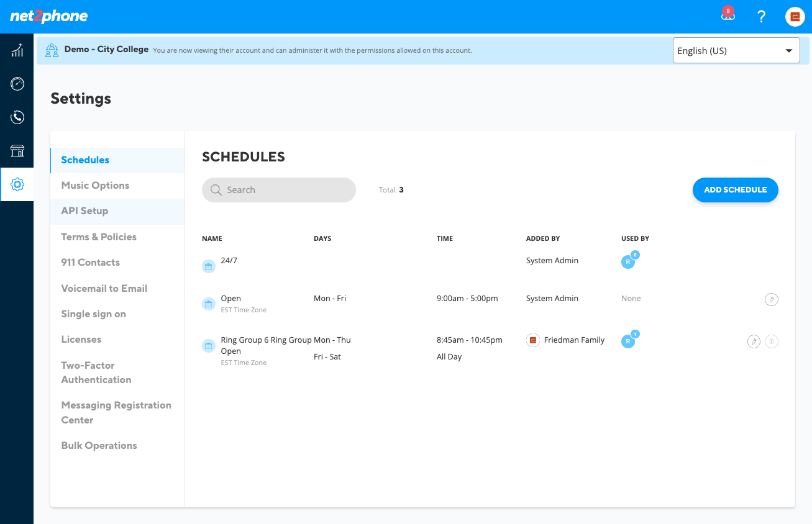Click the calendar icon for 24/7 schedule
The width and height of the screenshot is (812, 524).
coord(209,266)
